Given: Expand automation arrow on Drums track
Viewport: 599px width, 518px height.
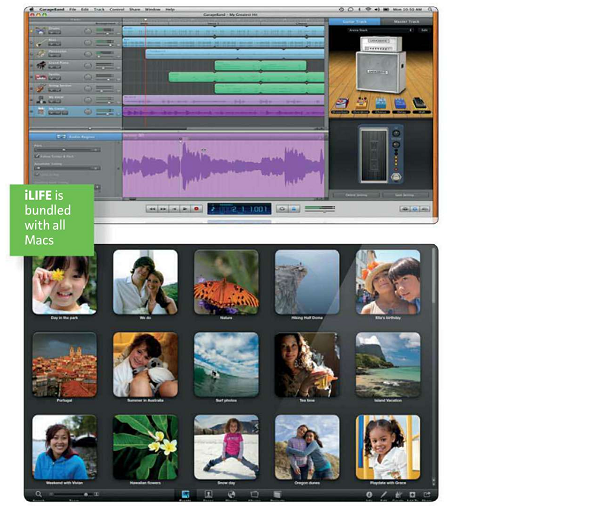Looking at the screenshot, I should [x=119, y=34].
